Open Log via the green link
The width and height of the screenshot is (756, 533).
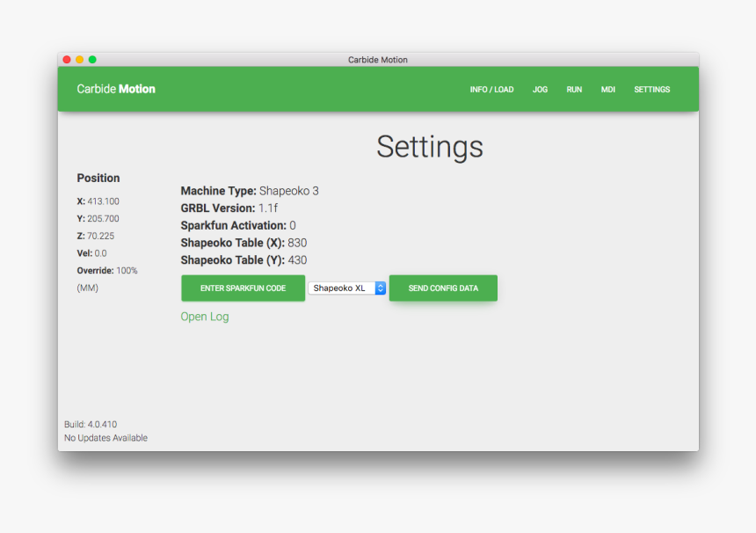(204, 316)
